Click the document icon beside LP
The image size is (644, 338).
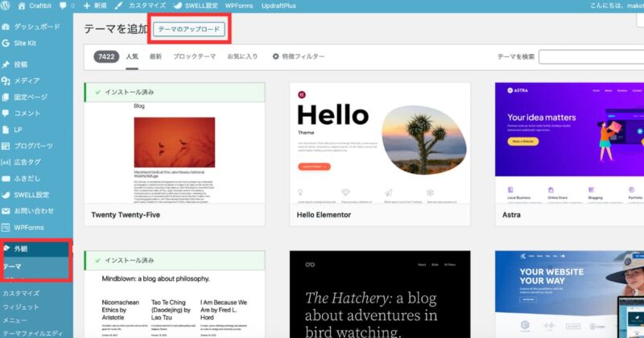[x=6, y=130]
